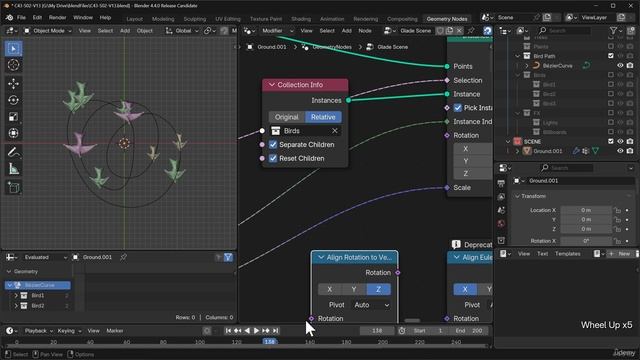The image size is (640, 360).
Task: Uncheck Separate Children option
Action: [273, 144]
